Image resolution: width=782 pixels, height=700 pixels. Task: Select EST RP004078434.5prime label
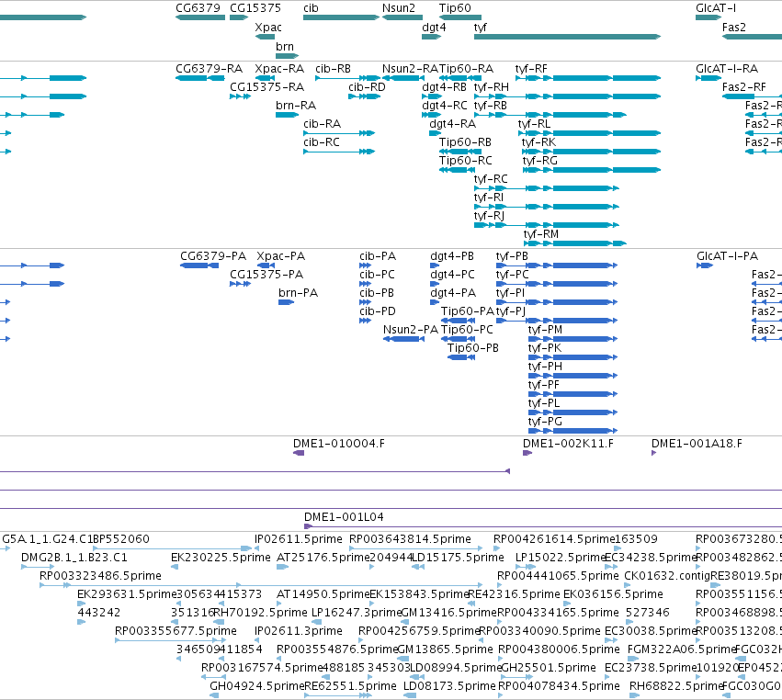(x=559, y=686)
